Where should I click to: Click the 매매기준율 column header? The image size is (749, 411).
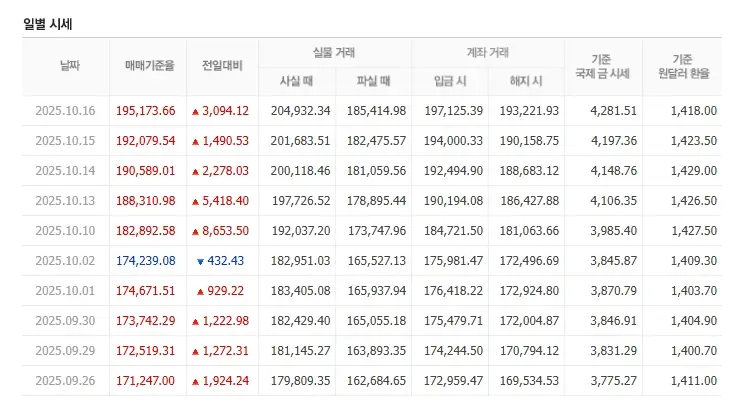coord(145,66)
